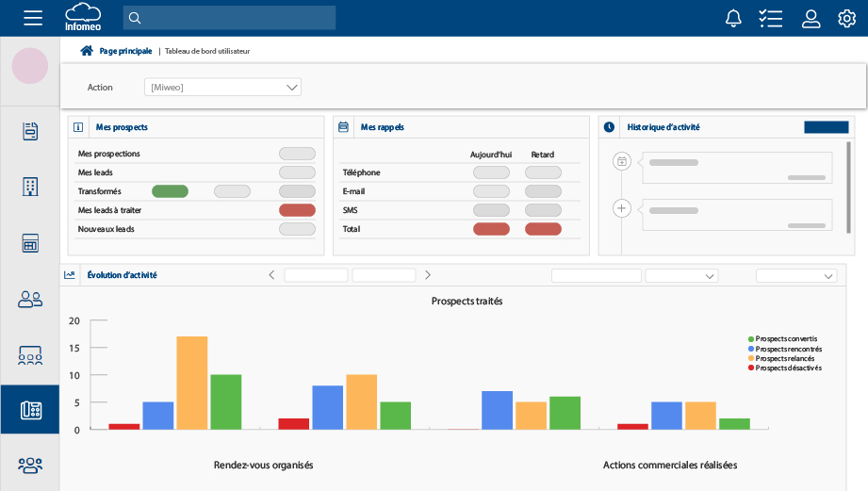The height and width of the screenshot is (491, 868).
Task: Open the rightmost chart filter dropdown
Action: (795, 276)
